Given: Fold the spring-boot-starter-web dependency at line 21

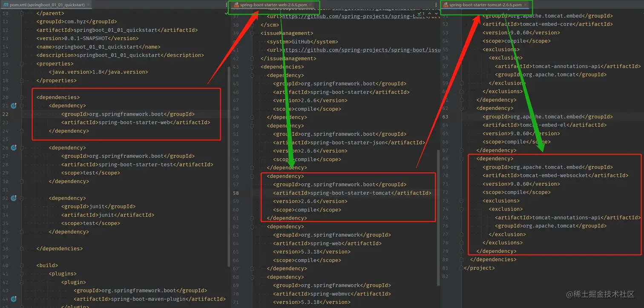Looking at the screenshot, I should pos(21,106).
